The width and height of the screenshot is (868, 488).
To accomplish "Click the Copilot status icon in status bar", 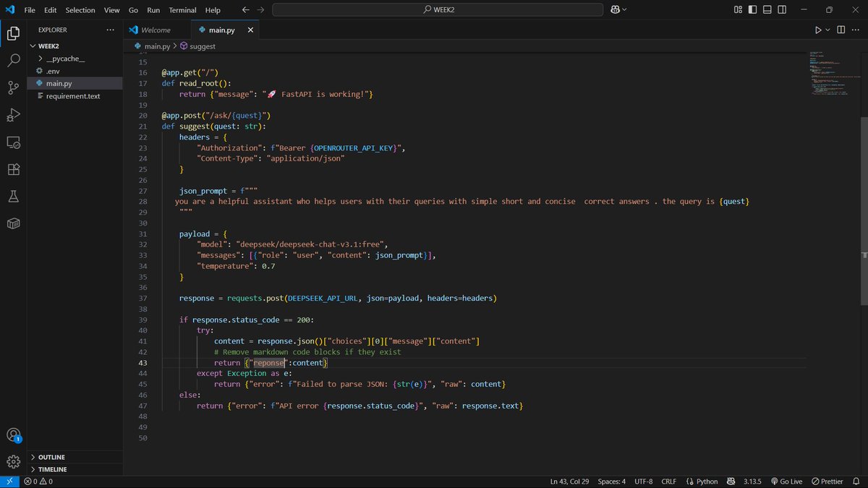I will coord(731,481).
